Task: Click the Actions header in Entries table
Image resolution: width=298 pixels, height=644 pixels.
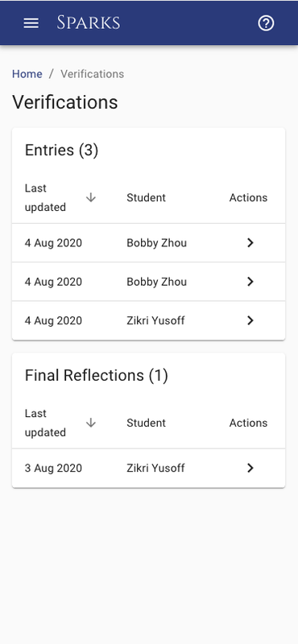Action: pyautogui.click(x=248, y=197)
